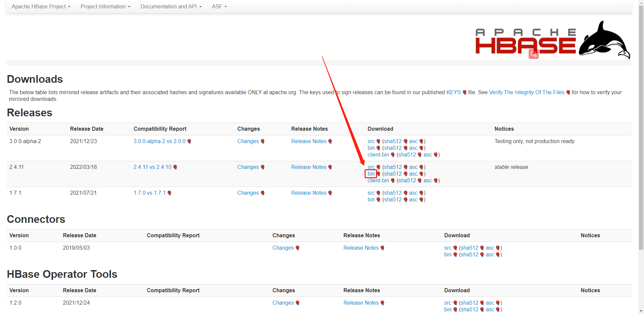Click external icon beside 2.4.11 Changes
Image resolution: width=644 pixels, height=314 pixels.
point(263,167)
